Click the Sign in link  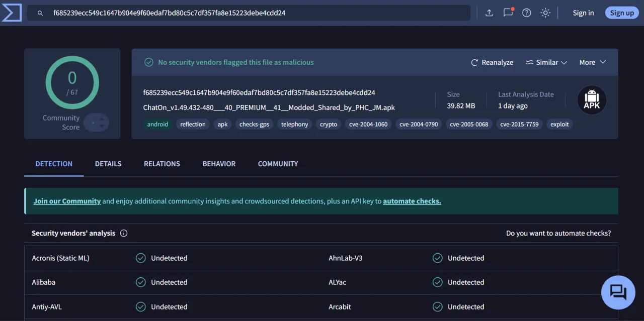click(583, 13)
